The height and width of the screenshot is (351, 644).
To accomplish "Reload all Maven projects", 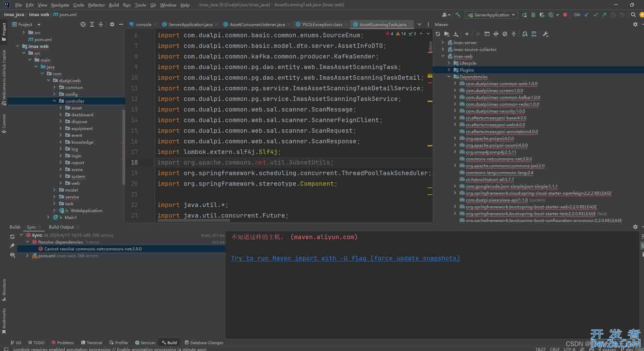I will pyautogui.click(x=438, y=34).
